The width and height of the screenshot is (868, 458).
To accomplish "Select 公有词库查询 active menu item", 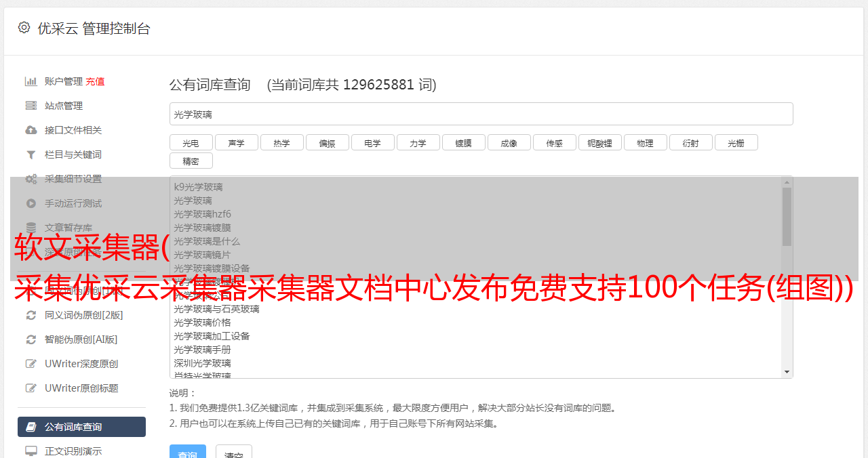I will (x=81, y=427).
